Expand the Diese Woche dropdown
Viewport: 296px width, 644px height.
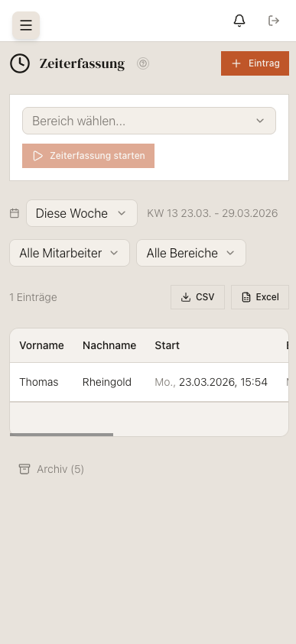click(x=82, y=213)
